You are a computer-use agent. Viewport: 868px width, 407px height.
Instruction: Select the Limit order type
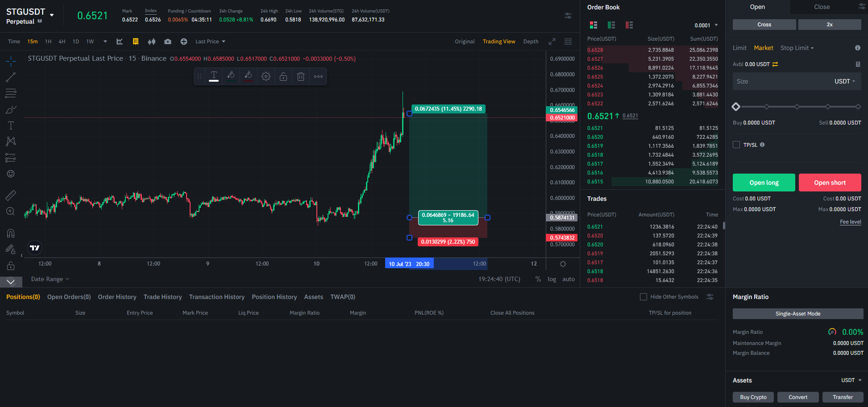739,48
